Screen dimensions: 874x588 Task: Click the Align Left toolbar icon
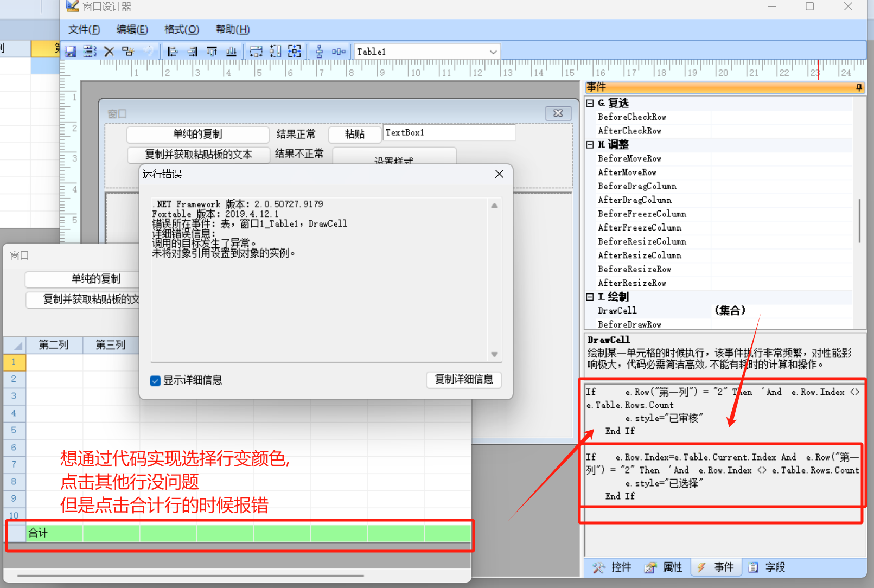[x=173, y=52]
